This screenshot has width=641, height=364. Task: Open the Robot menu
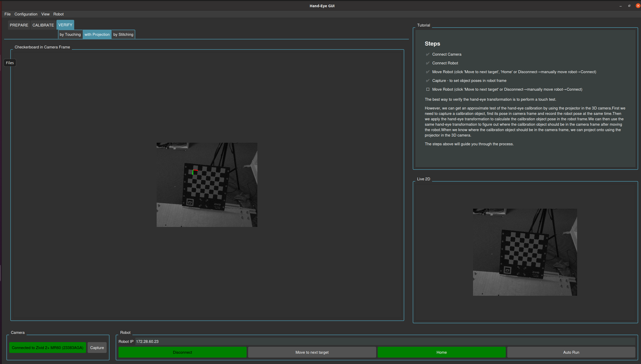[58, 14]
